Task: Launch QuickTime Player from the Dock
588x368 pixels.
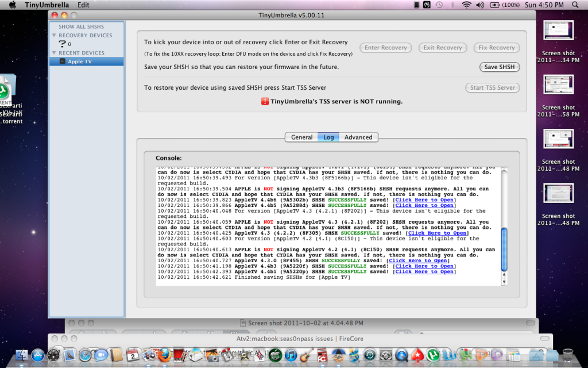Action: [401, 355]
